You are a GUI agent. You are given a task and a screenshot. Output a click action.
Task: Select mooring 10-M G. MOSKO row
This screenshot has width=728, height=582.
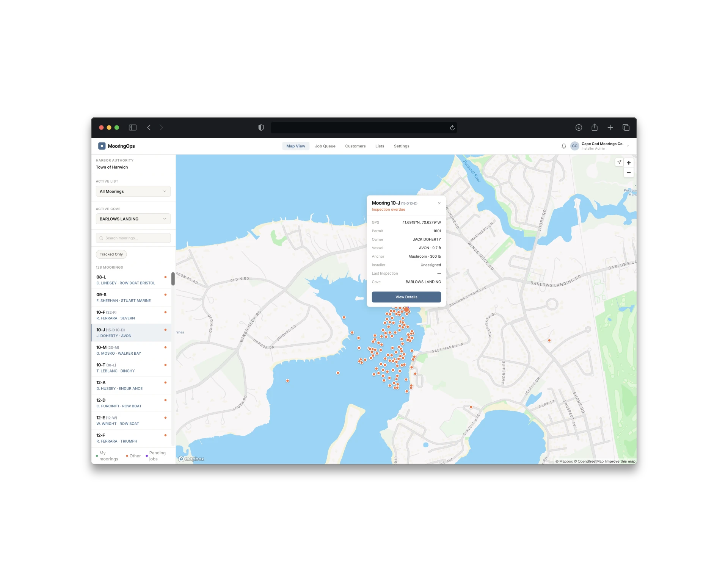click(131, 350)
